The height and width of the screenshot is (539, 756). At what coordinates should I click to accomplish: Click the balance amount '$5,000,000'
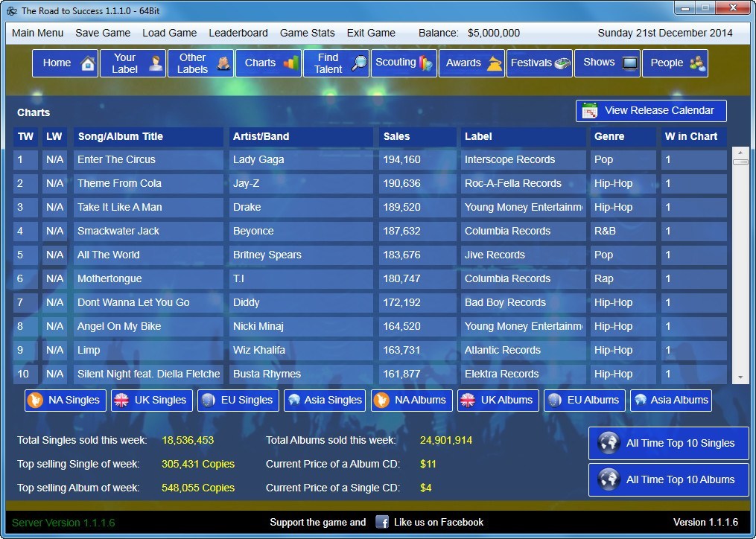coord(494,33)
